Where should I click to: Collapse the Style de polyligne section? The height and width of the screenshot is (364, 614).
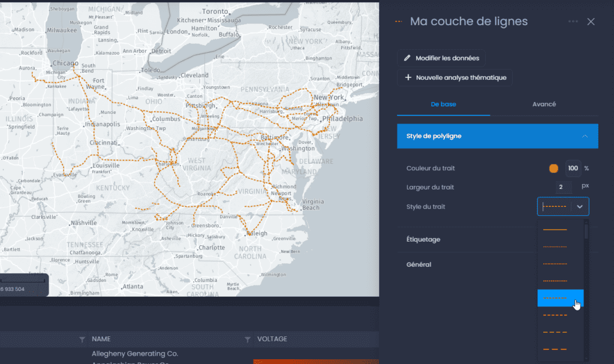point(498,136)
